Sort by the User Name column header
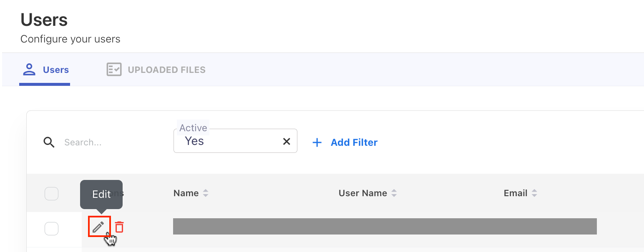 tap(362, 193)
